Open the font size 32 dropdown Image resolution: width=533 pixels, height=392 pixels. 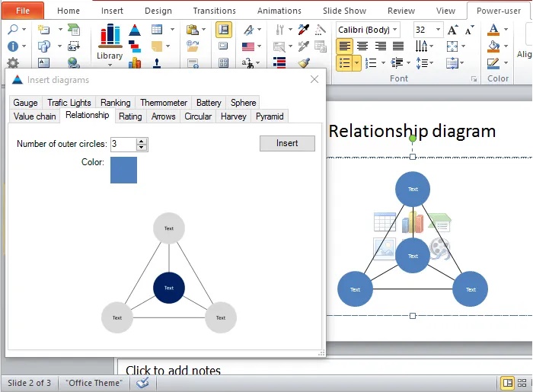click(x=438, y=30)
